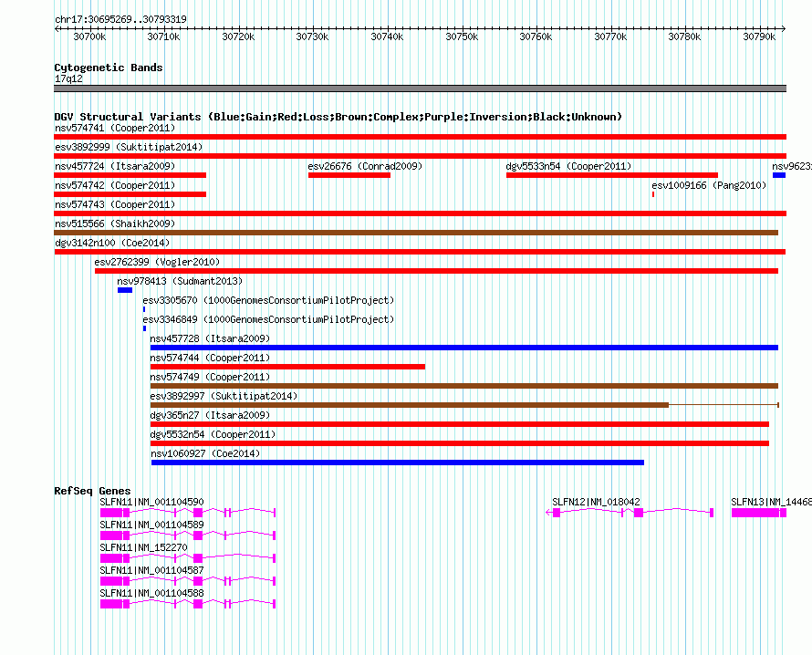This screenshot has height=655, width=812.
Task: Click the 30740k ruler position
Action: (x=387, y=36)
